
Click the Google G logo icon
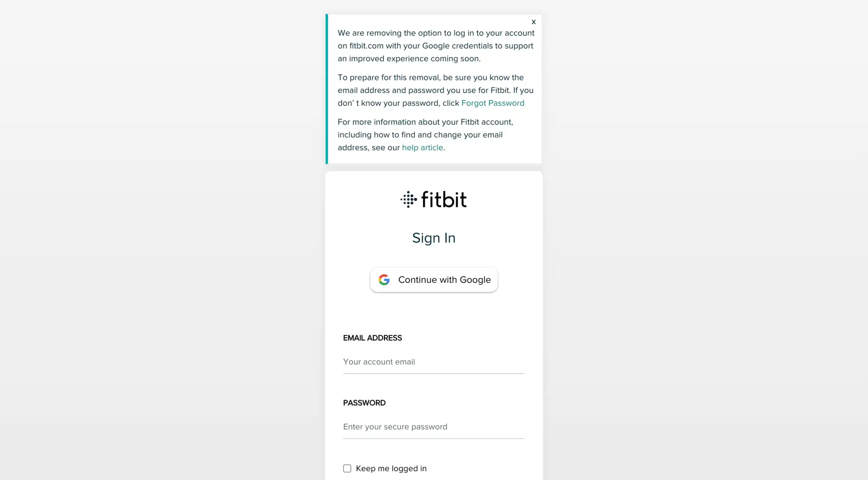(384, 280)
